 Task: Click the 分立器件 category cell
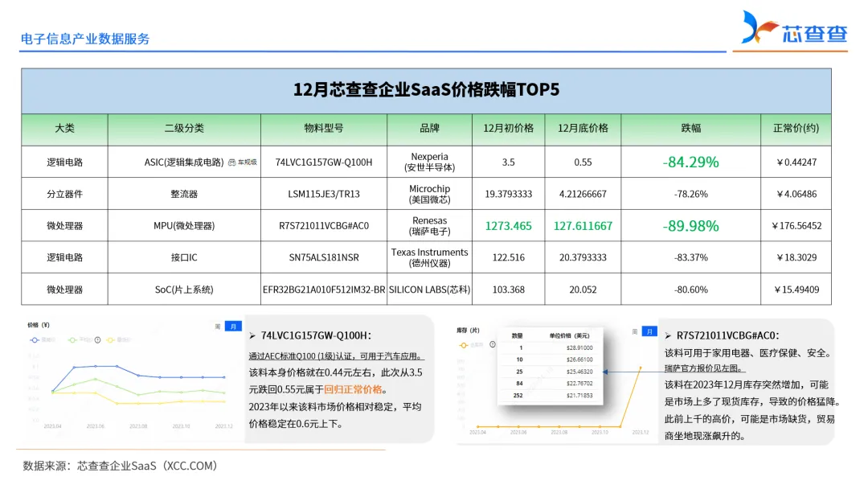click(65, 195)
